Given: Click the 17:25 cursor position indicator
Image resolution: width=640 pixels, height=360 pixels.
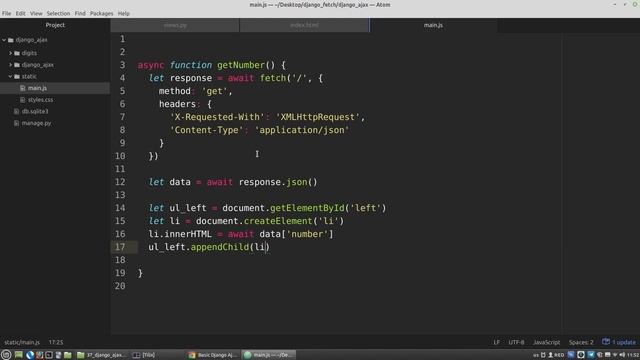Looking at the screenshot, I should (56, 342).
